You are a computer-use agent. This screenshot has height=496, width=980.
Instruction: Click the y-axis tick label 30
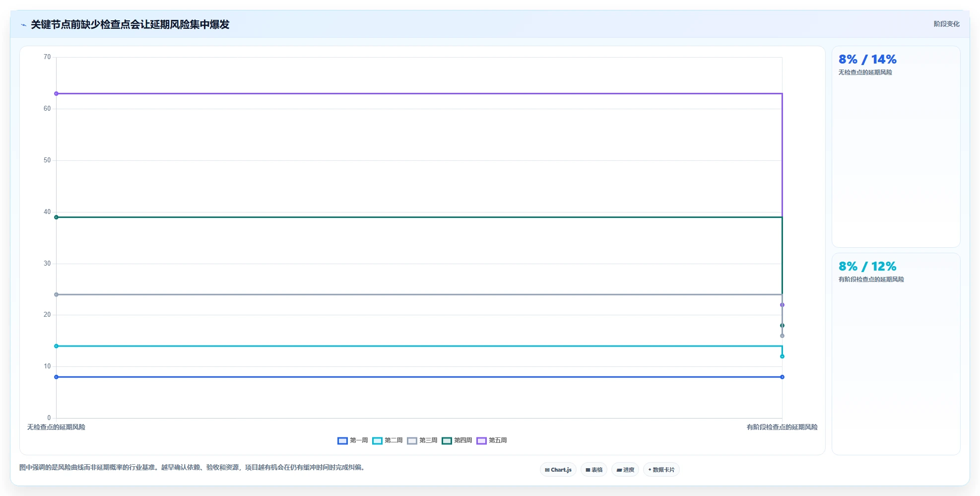[x=47, y=264]
